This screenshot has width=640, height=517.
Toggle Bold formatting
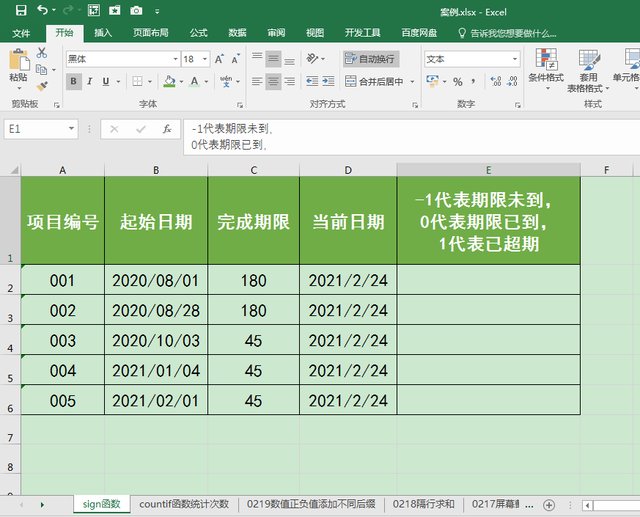(x=73, y=81)
